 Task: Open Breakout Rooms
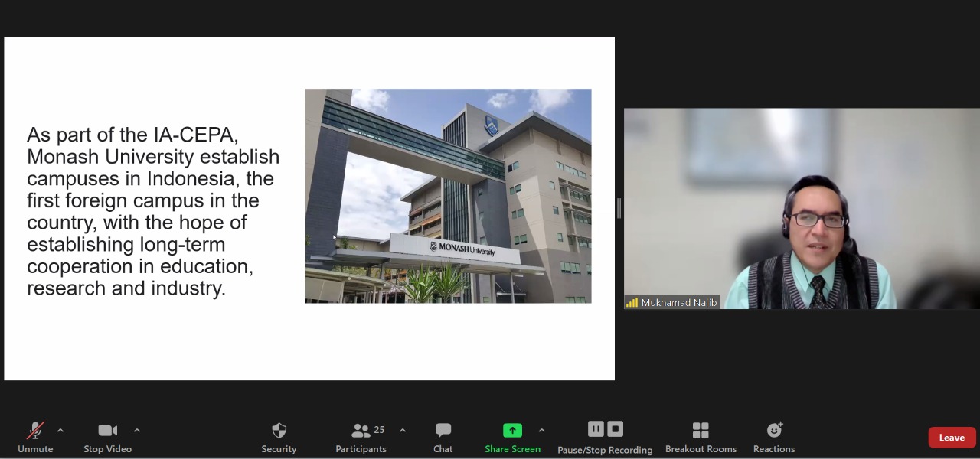click(701, 437)
